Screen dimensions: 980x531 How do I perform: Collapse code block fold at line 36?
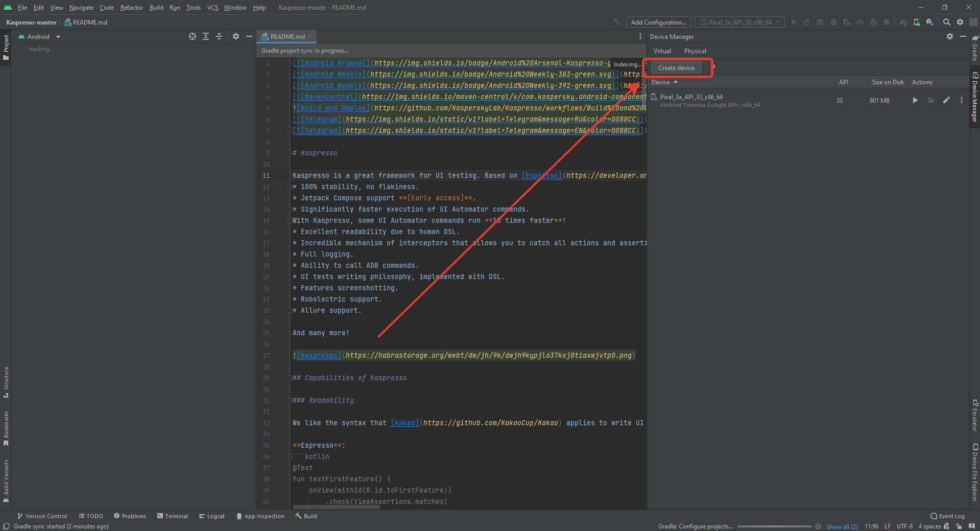(x=290, y=456)
